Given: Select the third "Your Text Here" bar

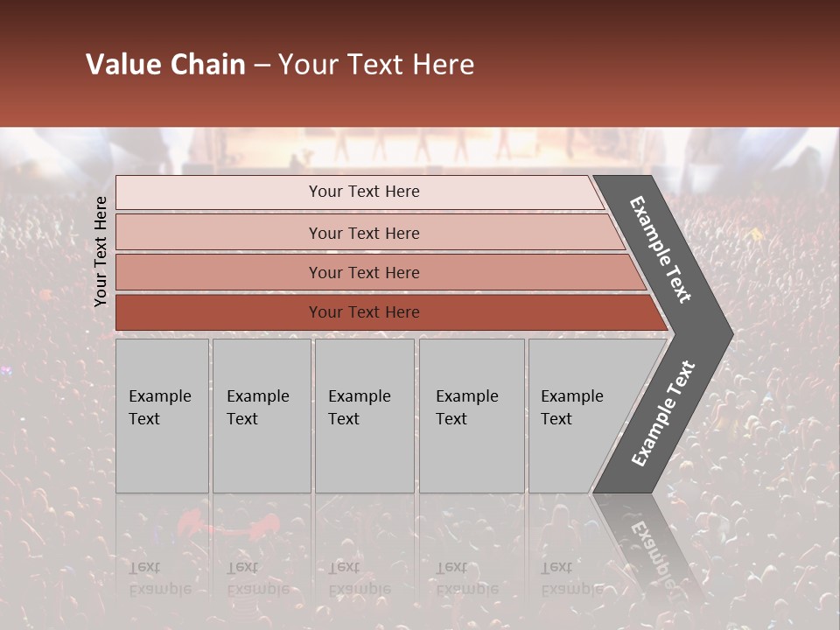Looking at the screenshot, I should [363, 272].
